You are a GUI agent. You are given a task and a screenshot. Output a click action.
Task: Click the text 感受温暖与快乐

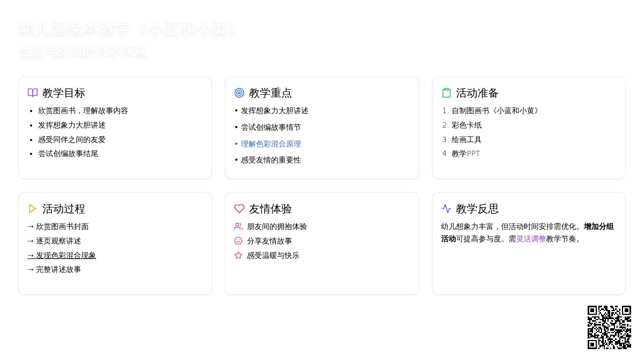click(x=273, y=255)
